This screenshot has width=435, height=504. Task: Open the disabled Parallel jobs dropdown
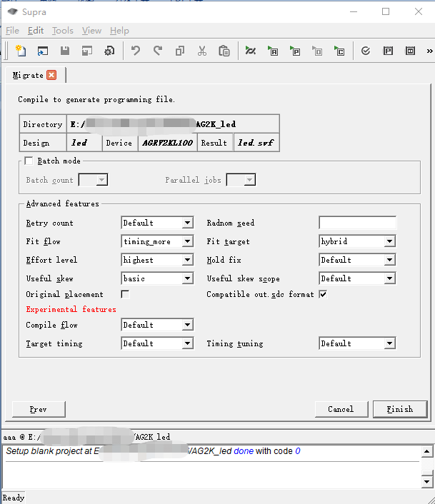click(x=241, y=180)
